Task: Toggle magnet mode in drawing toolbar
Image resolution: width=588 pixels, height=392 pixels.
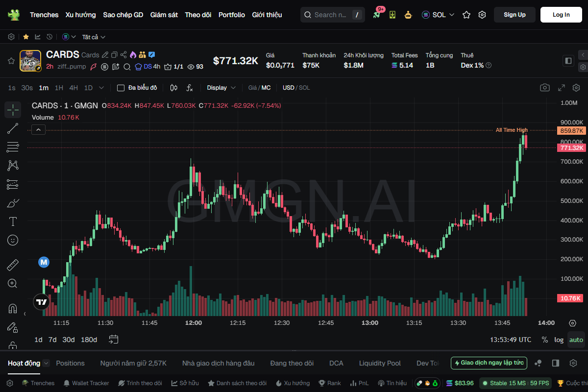Action: pyautogui.click(x=13, y=309)
